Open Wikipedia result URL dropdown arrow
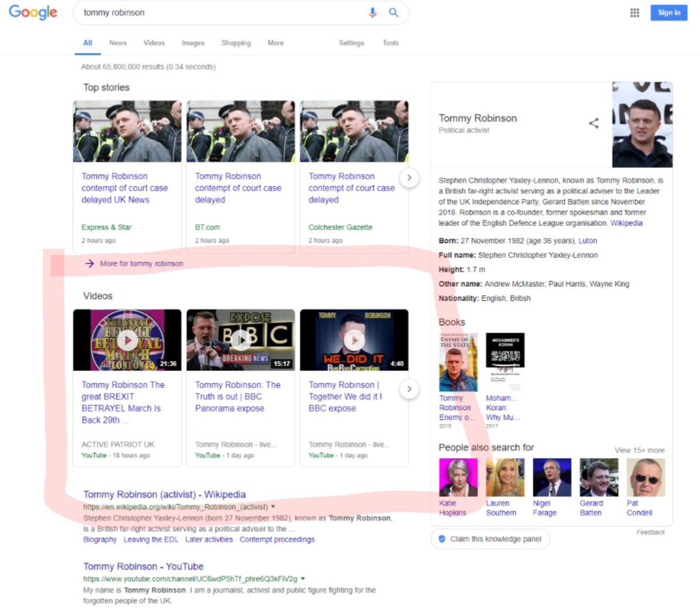Viewport: 700px width, 611px height. pyautogui.click(x=273, y=507)
